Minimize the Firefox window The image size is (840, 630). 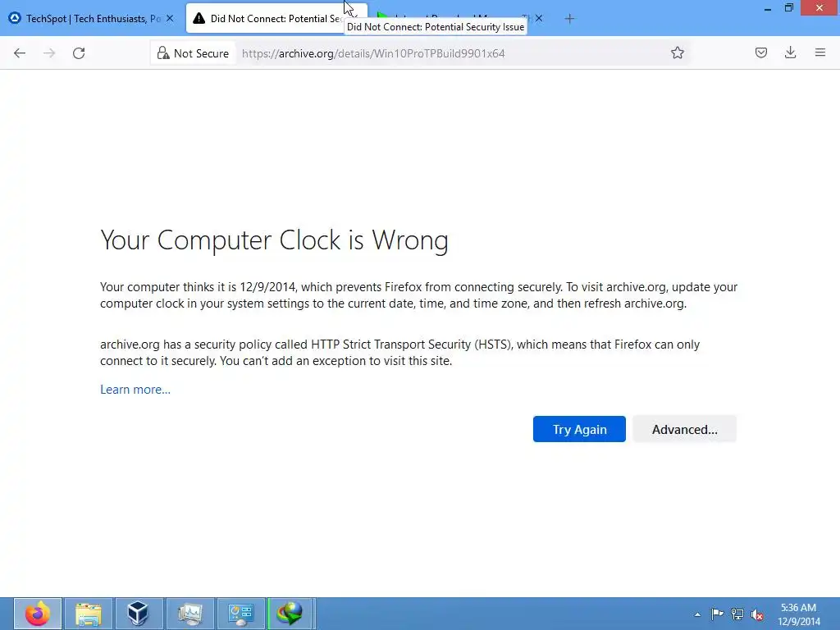pos(768,8)
